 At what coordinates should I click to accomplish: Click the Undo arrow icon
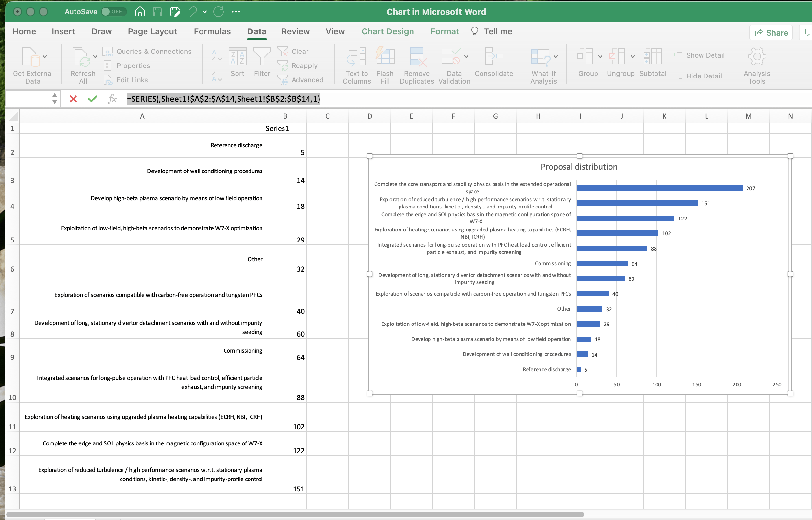[192, 12]
